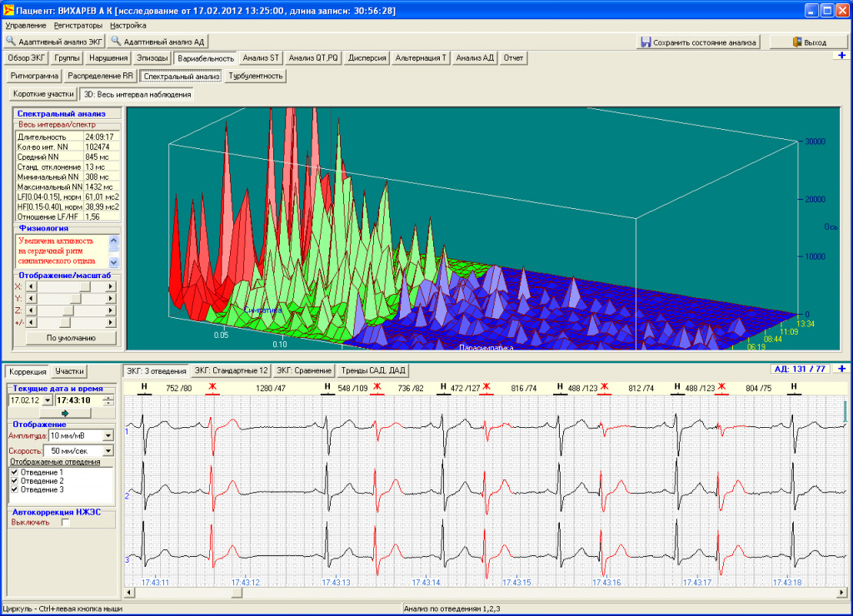
Task: Open the Настройка menu
Action: [127, 26]
